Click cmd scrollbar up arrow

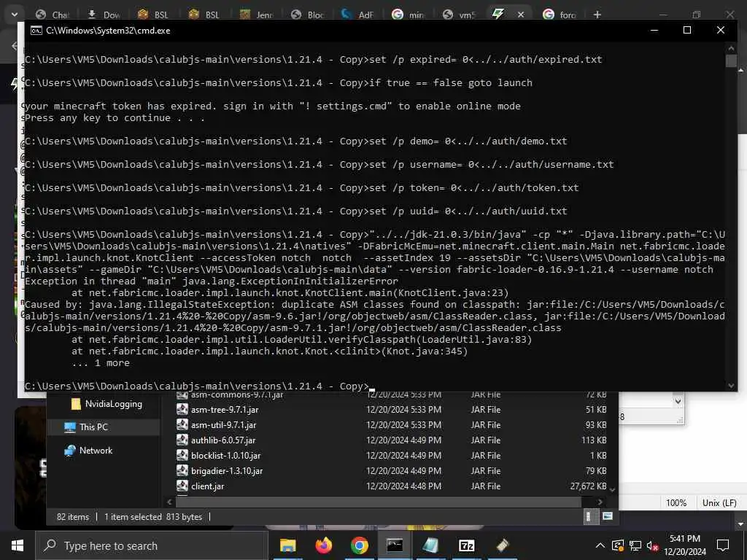[x=731, y=47]
